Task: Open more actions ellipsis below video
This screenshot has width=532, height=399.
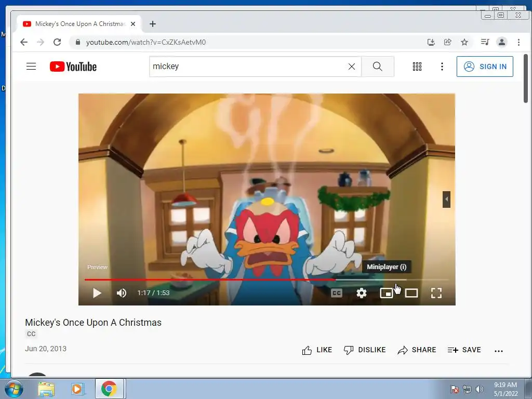Action: pos(498,351)
